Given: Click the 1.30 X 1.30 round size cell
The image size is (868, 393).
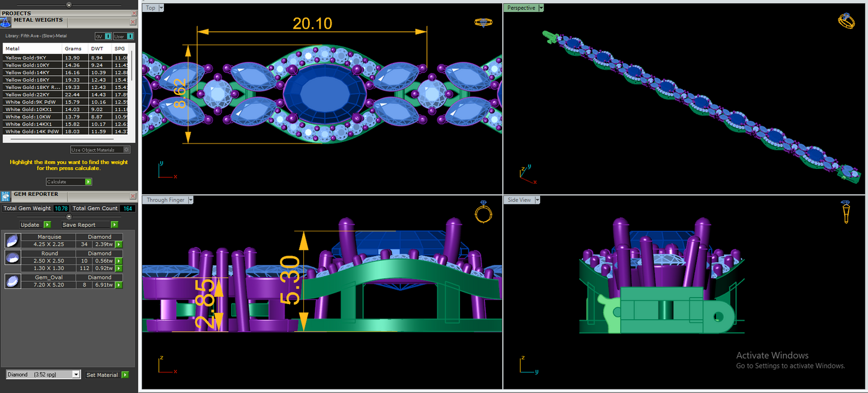Looking at the screenshot, I should click(x=49, y=268).
